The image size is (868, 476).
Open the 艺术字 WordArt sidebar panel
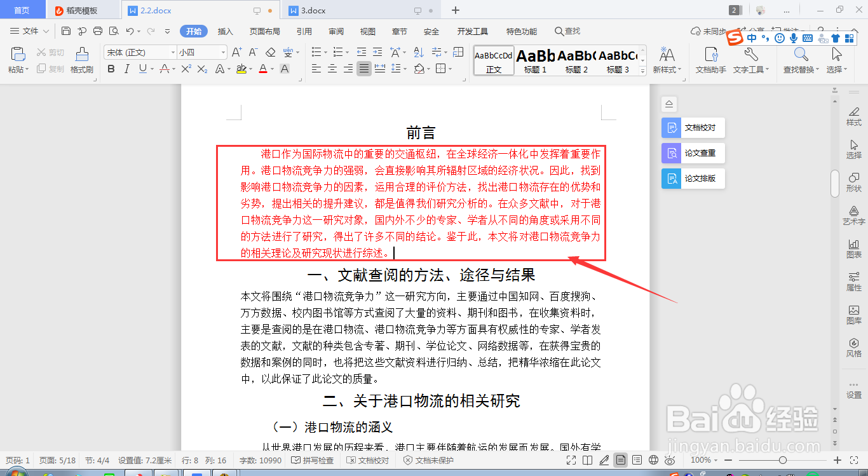point(854,215)
